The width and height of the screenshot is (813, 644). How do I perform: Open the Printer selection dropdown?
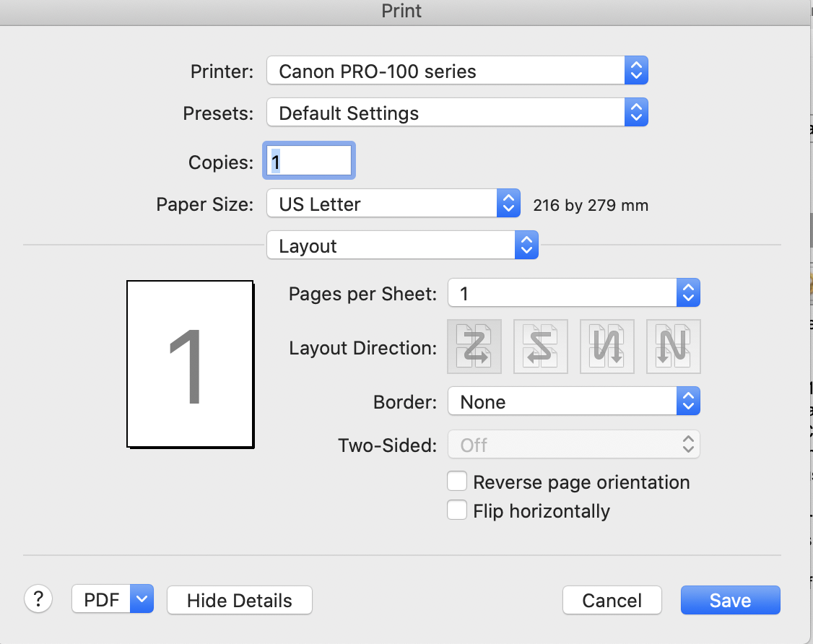click(x=457, y=71)
